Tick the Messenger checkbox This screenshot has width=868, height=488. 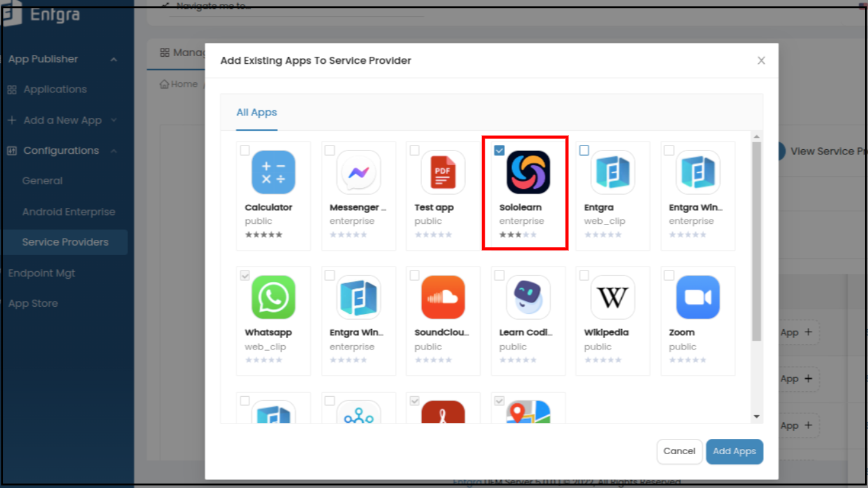(x=330, y=151)
